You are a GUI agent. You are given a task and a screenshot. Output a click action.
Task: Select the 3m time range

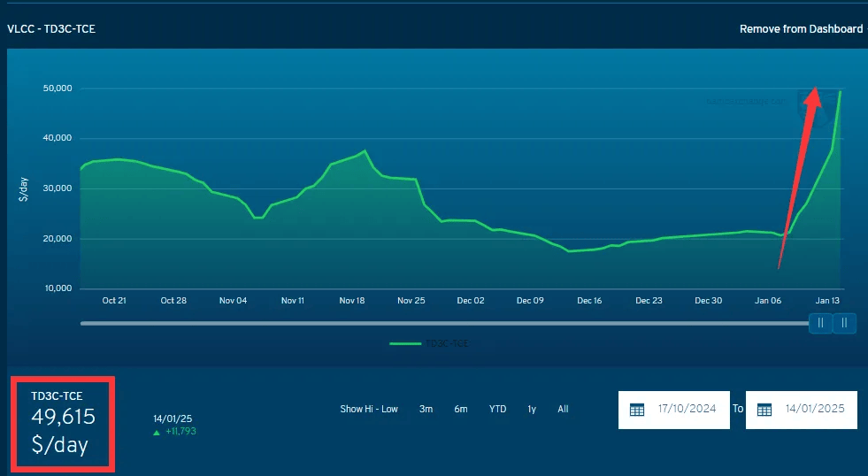[x=426, y=409]
